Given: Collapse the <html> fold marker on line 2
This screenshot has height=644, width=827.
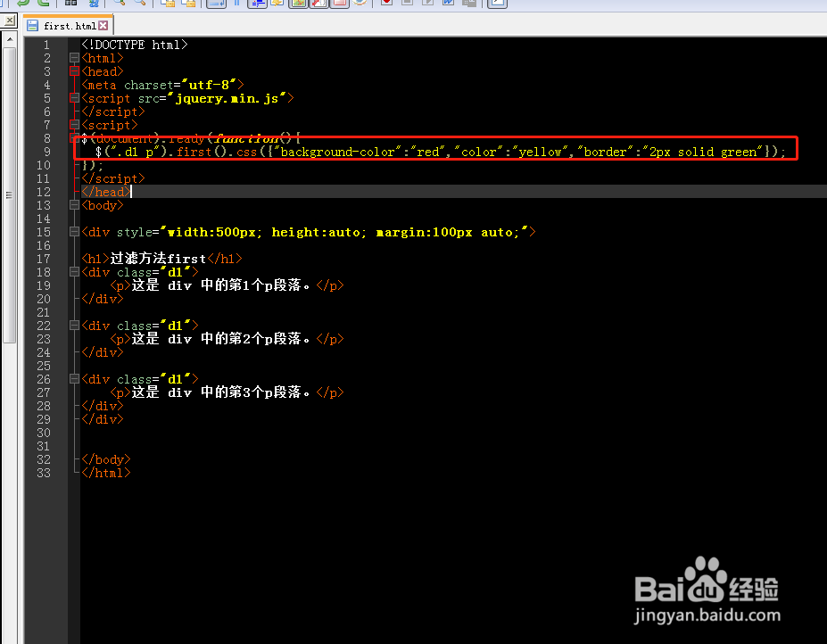Looking at the screenshot, I should (x=74, y=58).
